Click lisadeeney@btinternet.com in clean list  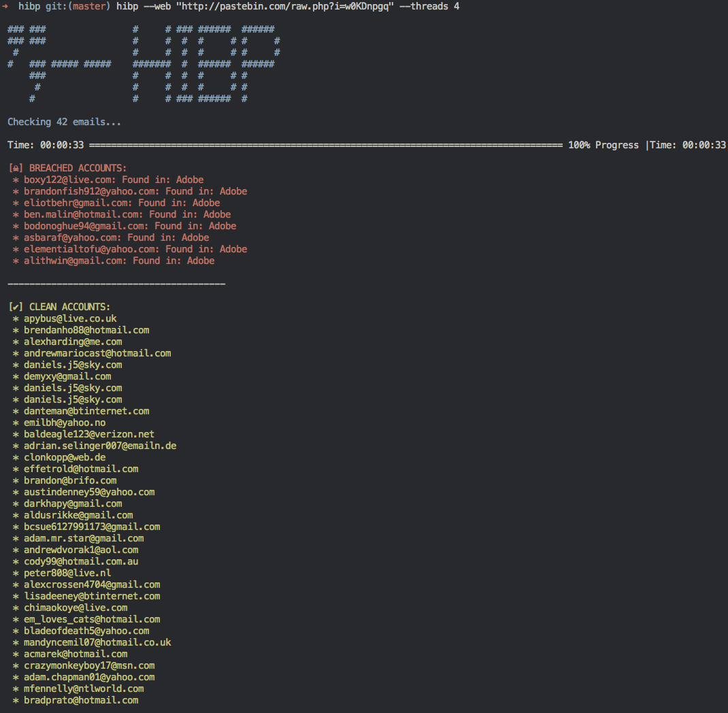tap(92, 597)
